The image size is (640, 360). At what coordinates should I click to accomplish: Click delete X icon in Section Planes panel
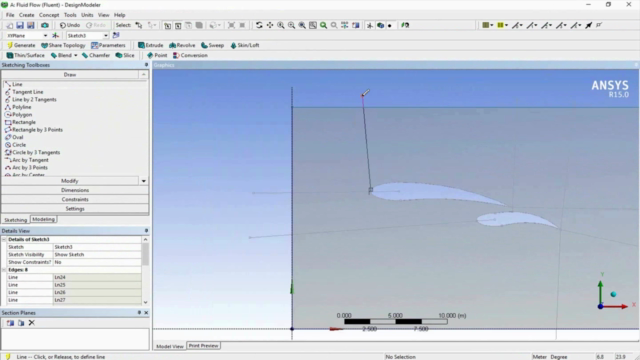(31, 323)
